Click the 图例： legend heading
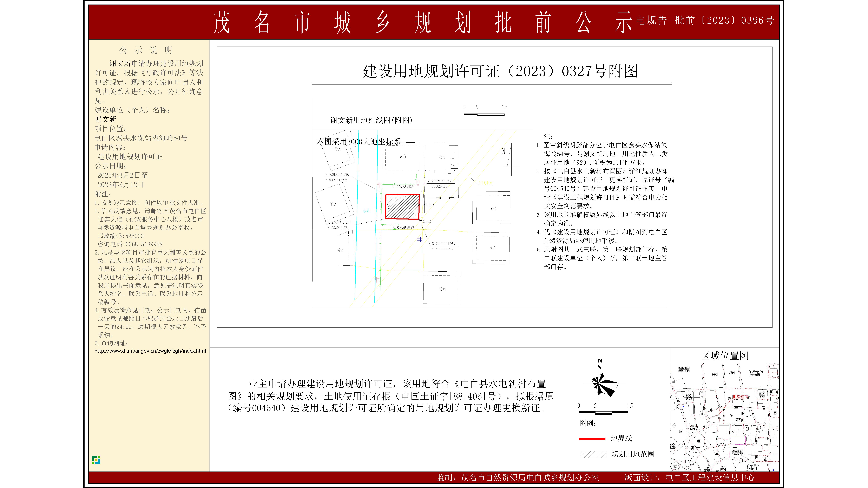Screen dimensions: 868x488 point(588,423)
